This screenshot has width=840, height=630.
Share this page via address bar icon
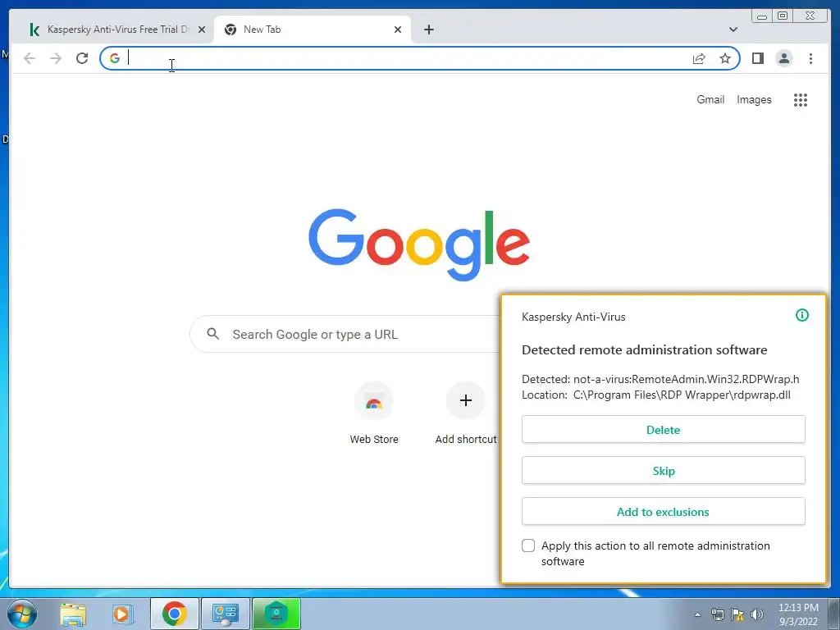[699, 58]
